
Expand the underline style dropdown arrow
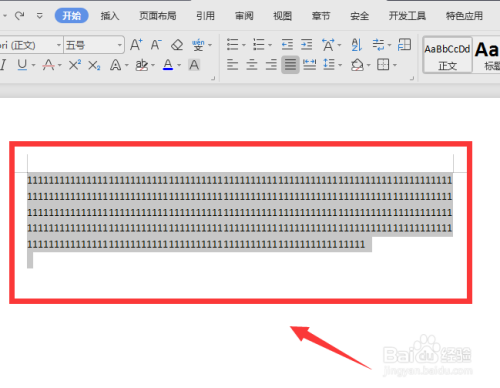click(x=33, y=65)
